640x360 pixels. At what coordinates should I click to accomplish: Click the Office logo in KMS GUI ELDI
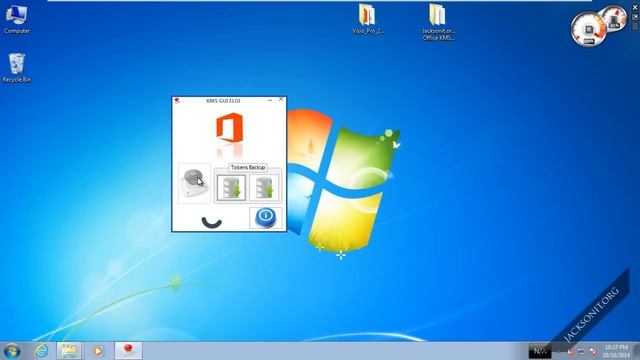pyautogui.click(x=229, y=128)
